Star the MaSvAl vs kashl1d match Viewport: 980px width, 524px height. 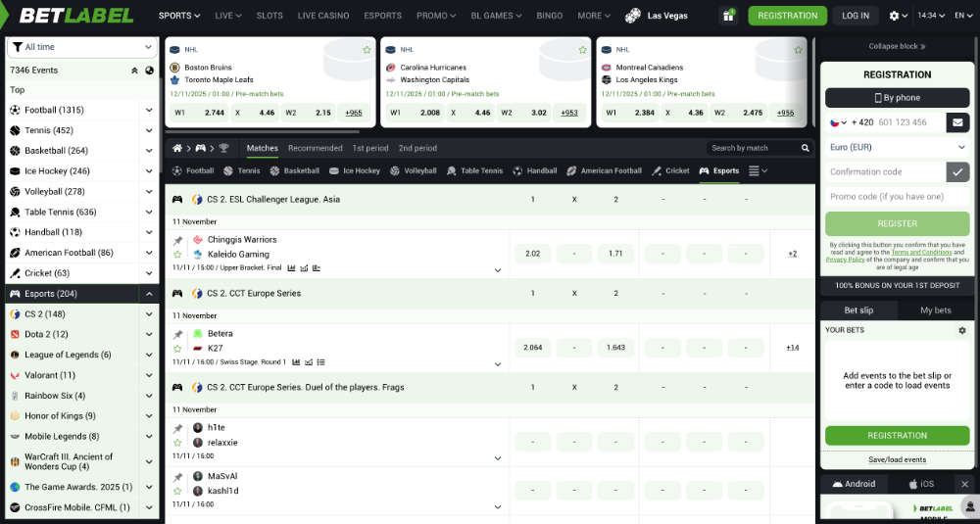pyautogui.click(x=177, y=491)
